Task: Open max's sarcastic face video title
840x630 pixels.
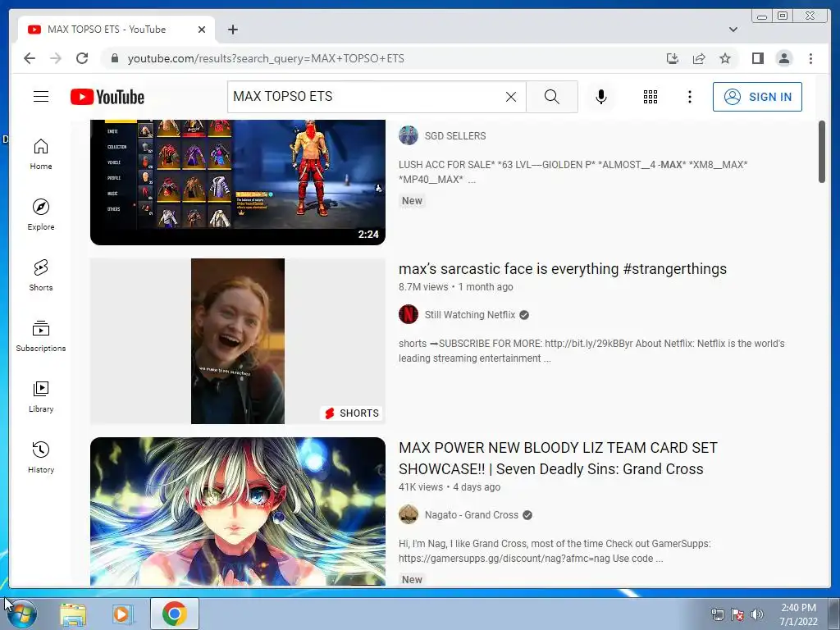Action: pyautogui.click(x=563, y=269)
